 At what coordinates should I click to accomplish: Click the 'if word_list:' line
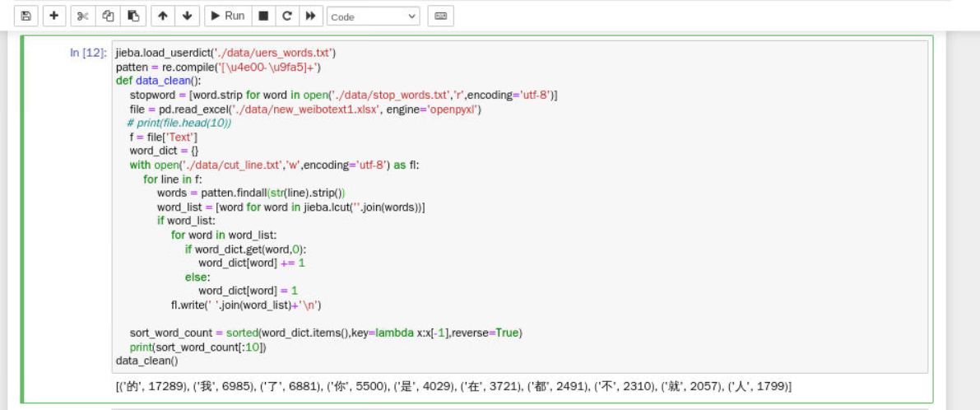point(186,221)
